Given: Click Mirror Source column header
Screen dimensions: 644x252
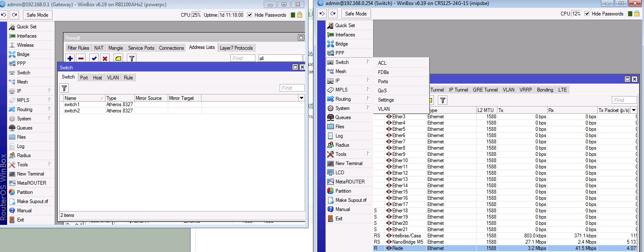Looking at the screenshot, I should pyautogui.click(x=151, y=98).
